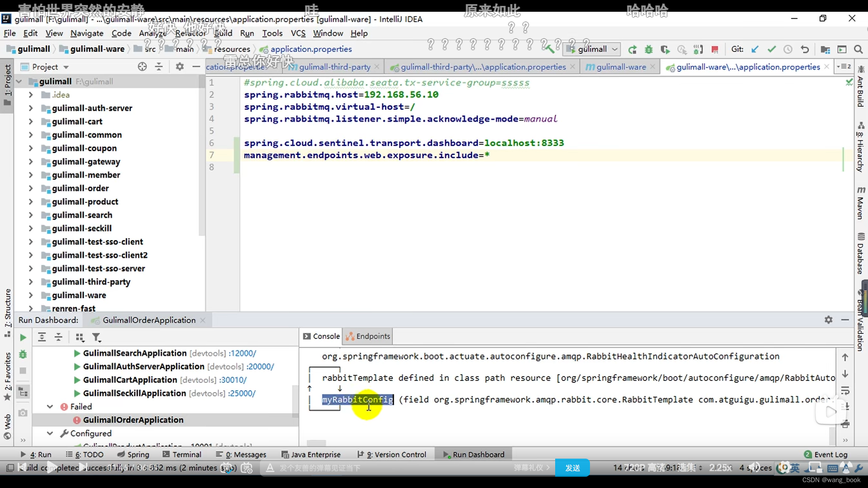Open TODO tool window
This screenshot has height=488, width=868.
[85, 454]
